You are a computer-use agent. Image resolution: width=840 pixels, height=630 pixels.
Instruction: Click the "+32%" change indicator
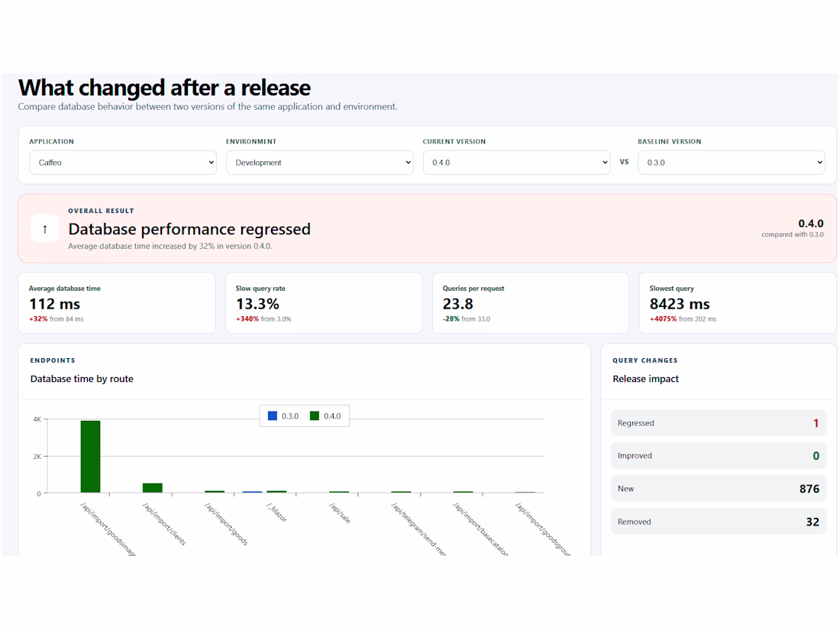pyautogui.click(x=39, y=318)
